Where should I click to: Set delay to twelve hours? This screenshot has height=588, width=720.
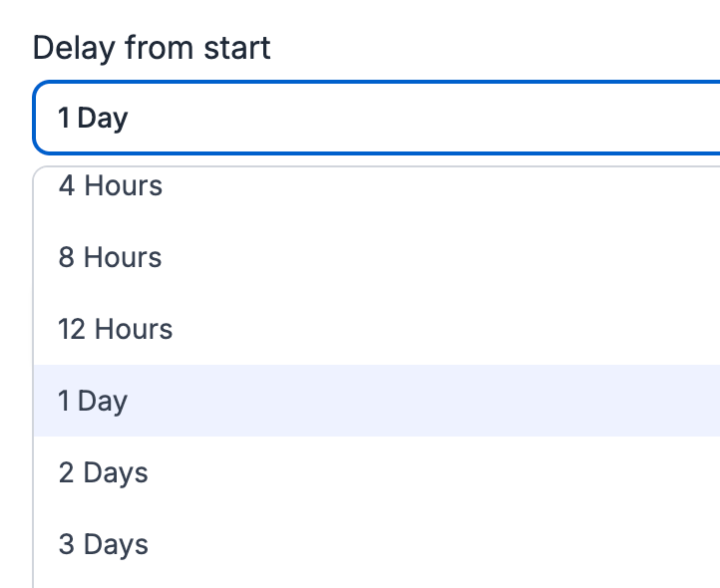click(377, 329)
